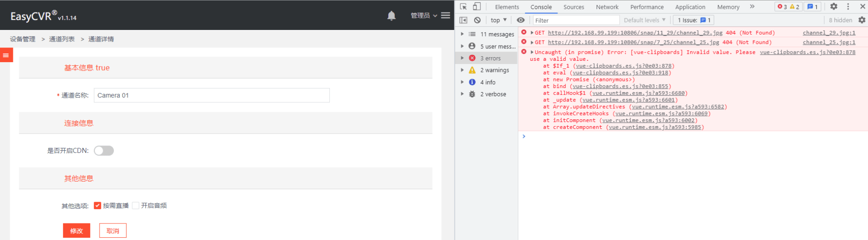The width and height of the screenshot is (868, 240).
Task: Click the 修改 submit button
Action: (76, 231)
